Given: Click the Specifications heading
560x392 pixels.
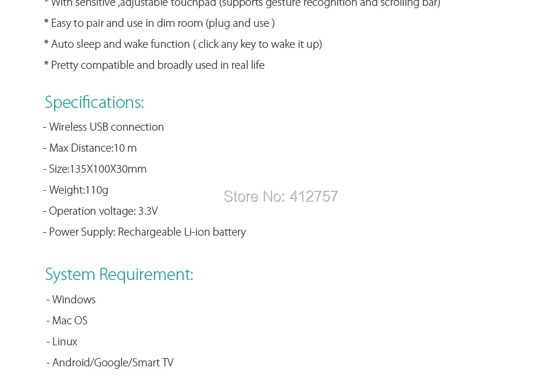Looking at the screenshot, I should 94,103.
